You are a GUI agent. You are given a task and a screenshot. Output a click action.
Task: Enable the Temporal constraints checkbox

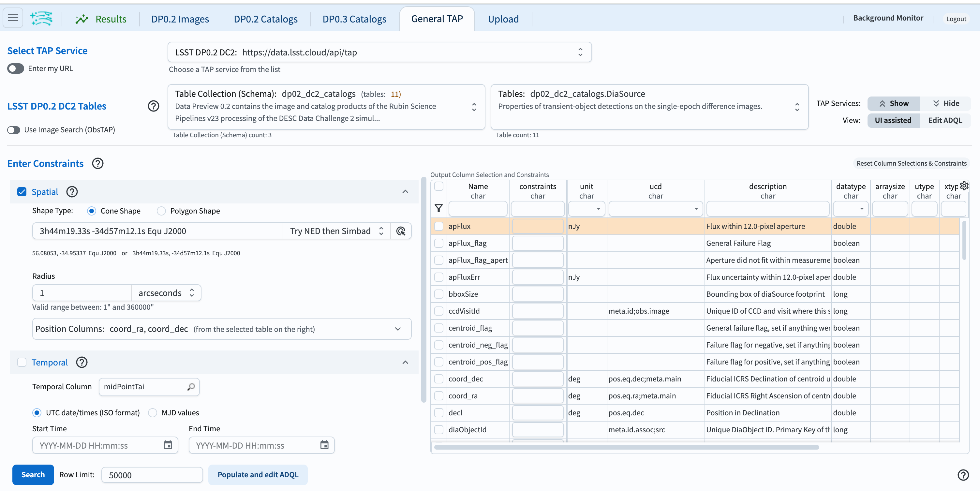(x=22, y=362)
